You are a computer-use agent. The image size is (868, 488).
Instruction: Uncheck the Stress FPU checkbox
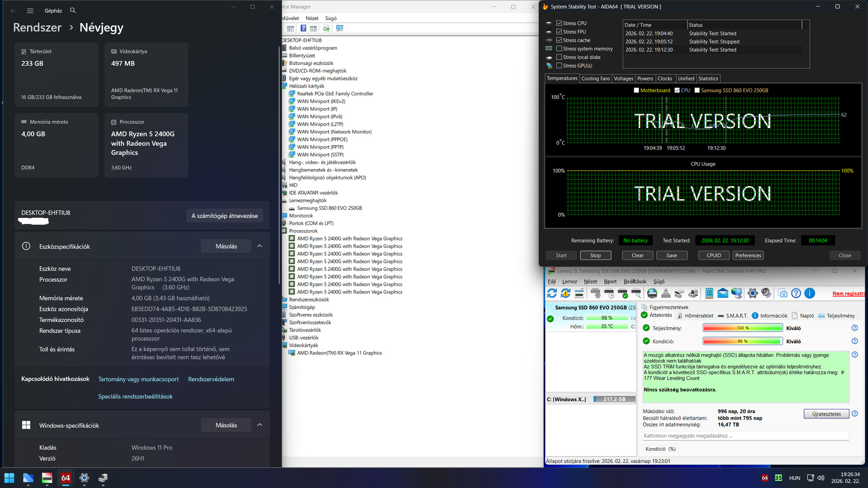tap(559, 31)
